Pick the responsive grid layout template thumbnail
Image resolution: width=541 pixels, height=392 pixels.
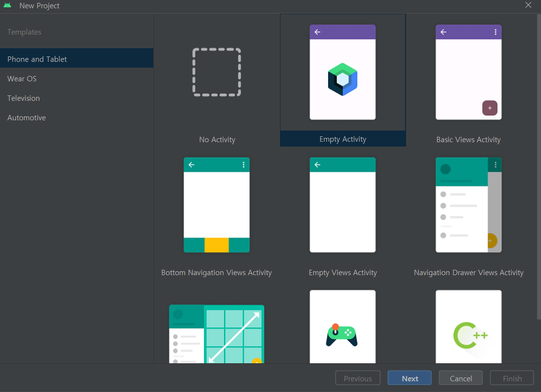pyautogui.click(x=217, y=334)
